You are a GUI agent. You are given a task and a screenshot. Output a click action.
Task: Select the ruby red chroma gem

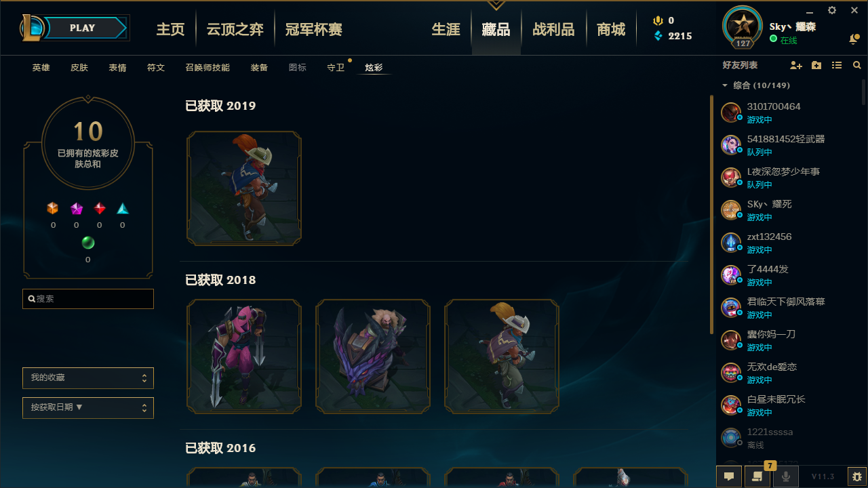point(100,209)
